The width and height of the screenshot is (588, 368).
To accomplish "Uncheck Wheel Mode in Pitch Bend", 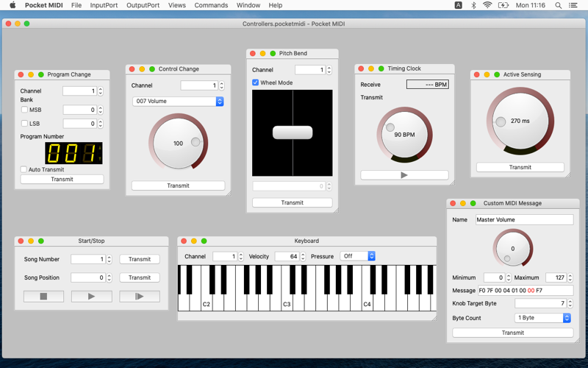I will point(255,82).
